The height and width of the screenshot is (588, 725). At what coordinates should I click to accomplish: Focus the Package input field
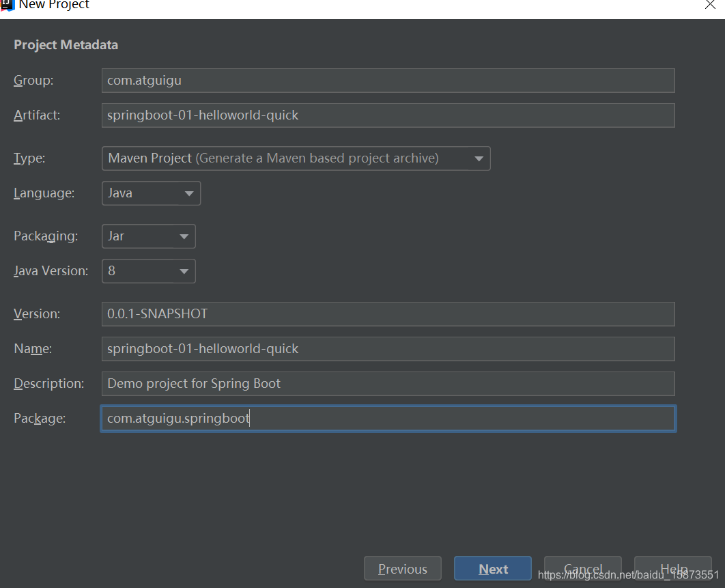388,418
